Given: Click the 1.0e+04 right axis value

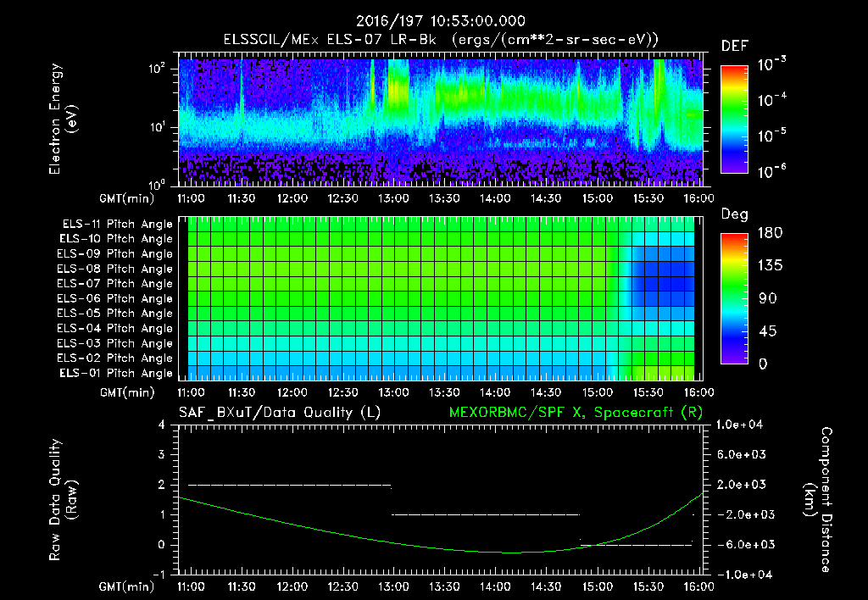Looking at the screenshot, I should [x=739, y=425].
